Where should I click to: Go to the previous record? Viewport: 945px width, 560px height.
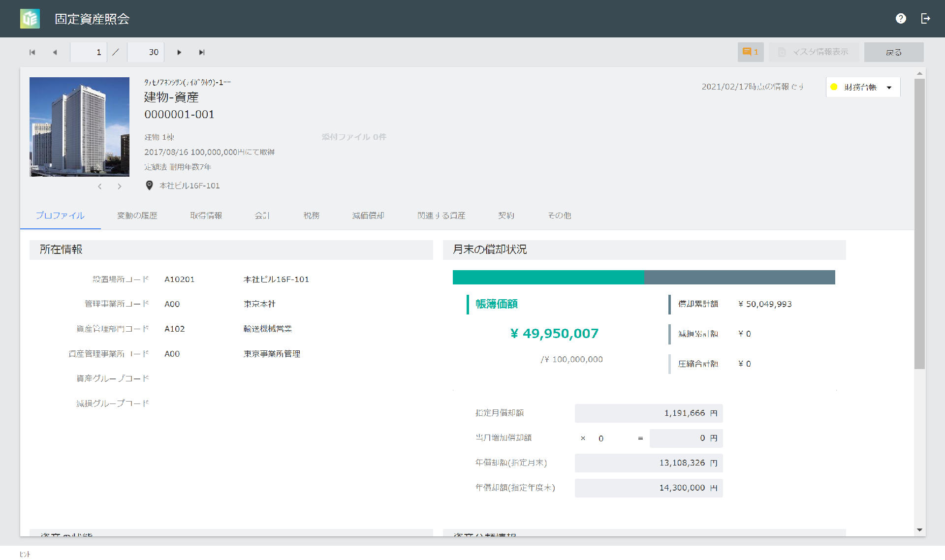click(55, 52)
